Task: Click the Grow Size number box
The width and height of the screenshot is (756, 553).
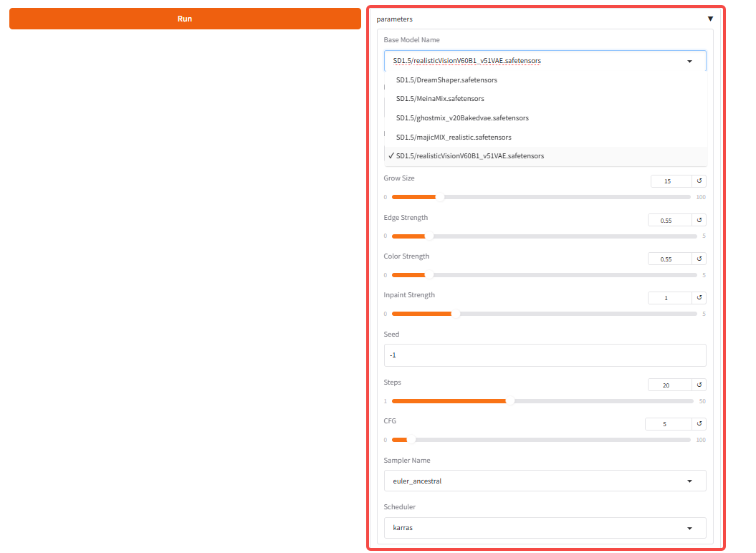Action: [671, 181]
